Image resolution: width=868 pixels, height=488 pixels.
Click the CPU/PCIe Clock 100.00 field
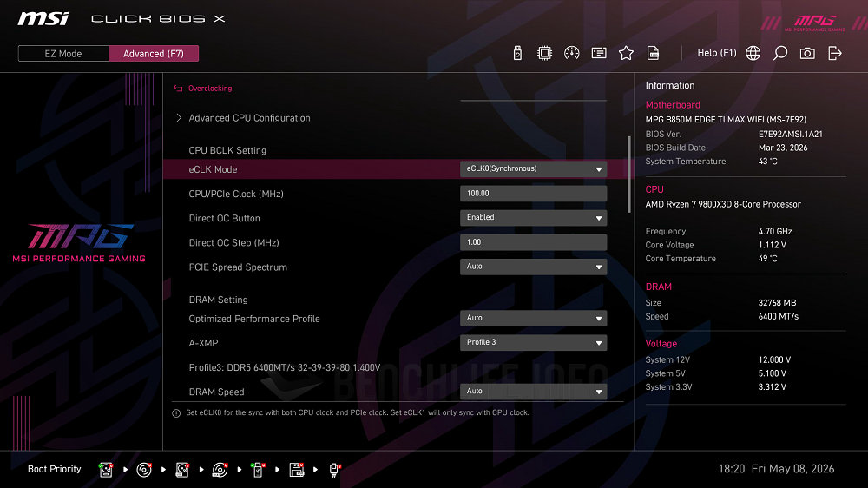(533, 194)
